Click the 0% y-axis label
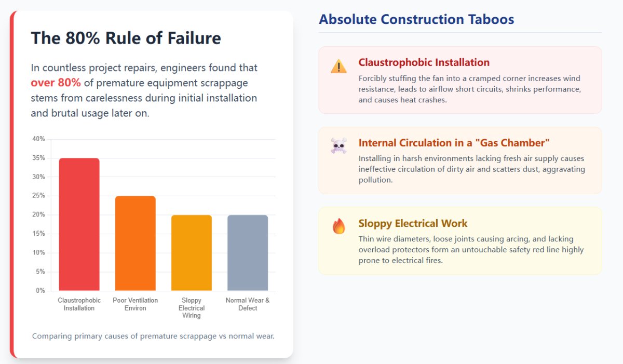Image resolution: width=623 pixels, height=364 pixels. [40, 291]
